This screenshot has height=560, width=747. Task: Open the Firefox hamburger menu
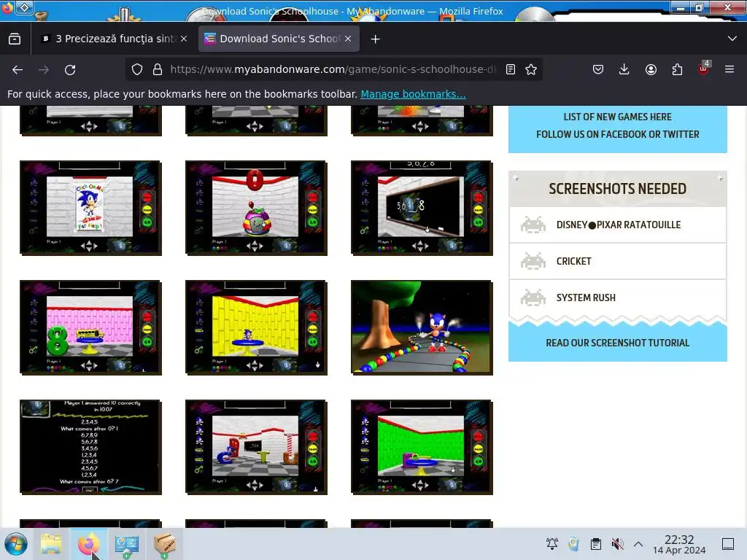point(729,69)
